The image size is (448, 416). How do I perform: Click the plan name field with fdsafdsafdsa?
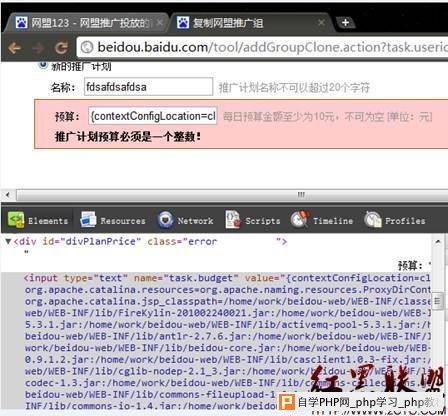(148, 87)
